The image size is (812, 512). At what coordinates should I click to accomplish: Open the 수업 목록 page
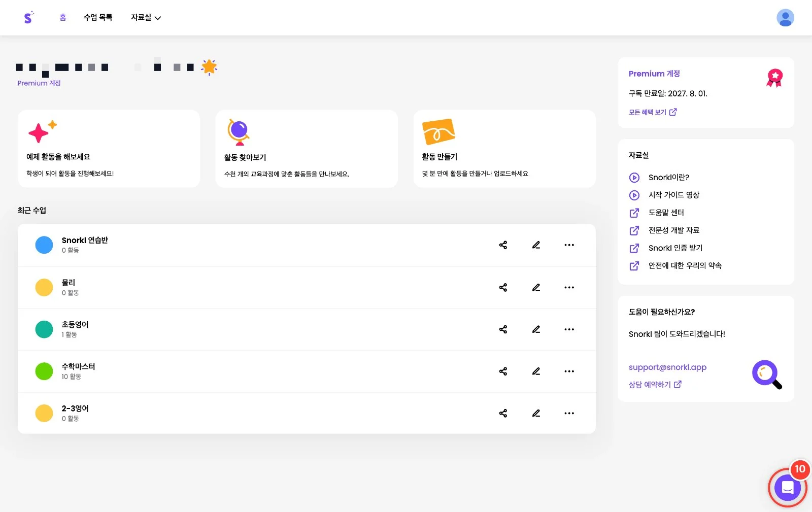[98, 17]
